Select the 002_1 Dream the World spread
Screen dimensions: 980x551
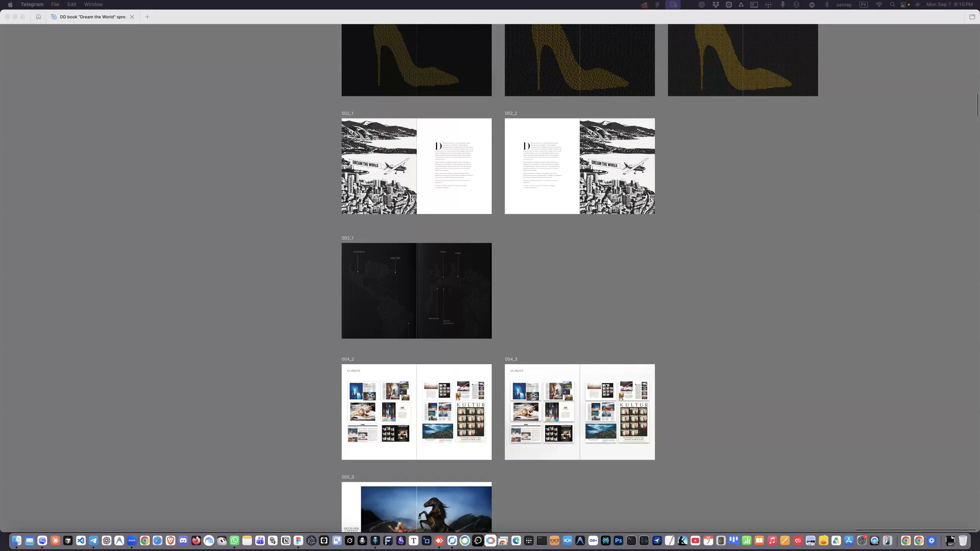[x=416, y=166]
